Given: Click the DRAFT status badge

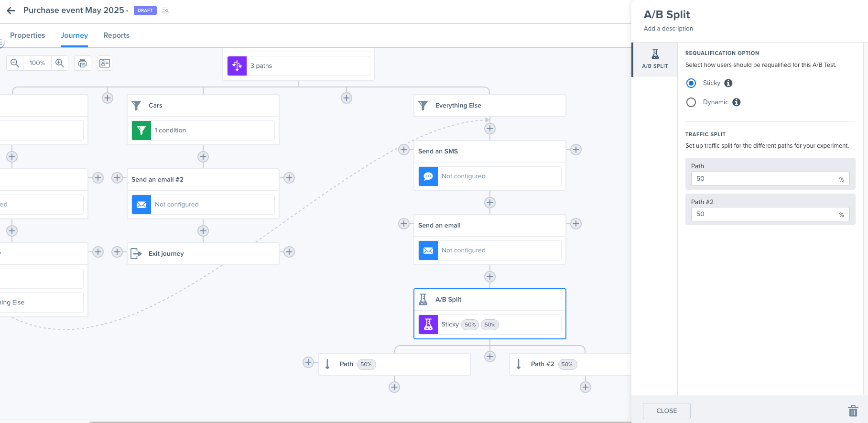Looking at the screenshot, I should 145,11.
